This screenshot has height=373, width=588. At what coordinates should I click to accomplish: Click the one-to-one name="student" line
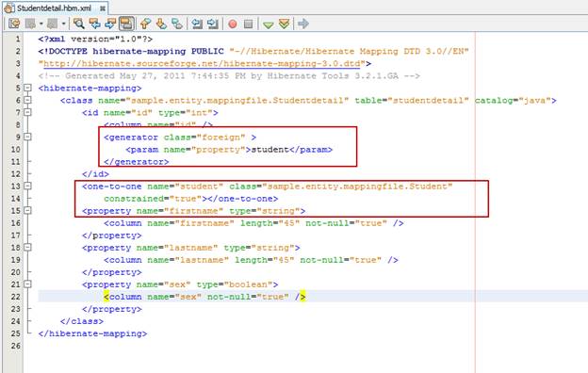[268, 186]
